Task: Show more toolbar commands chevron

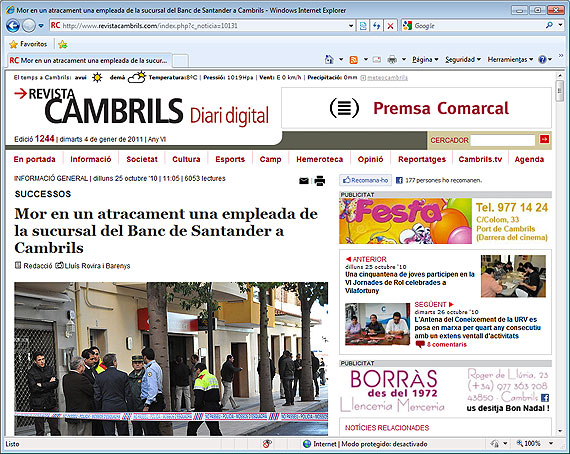Action: [x=561, y=56]
